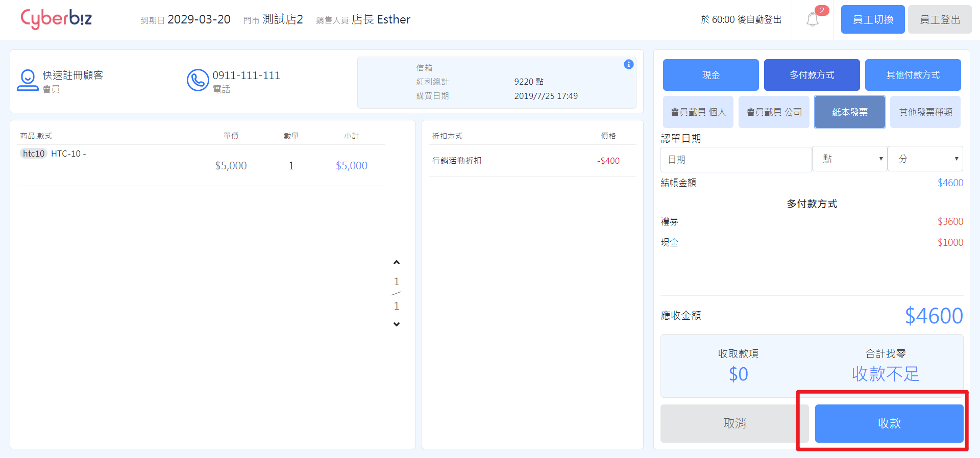980x458 pixels.
Task: Click the 禮券 payment label
Action: [670, 221]
